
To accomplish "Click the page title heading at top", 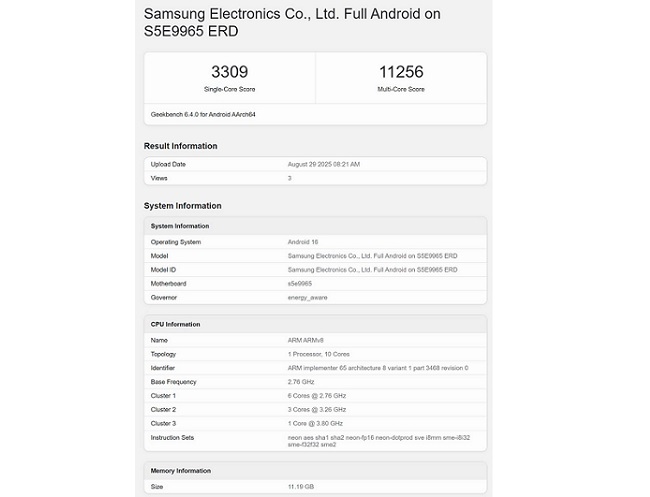I will tap(292, 23).
